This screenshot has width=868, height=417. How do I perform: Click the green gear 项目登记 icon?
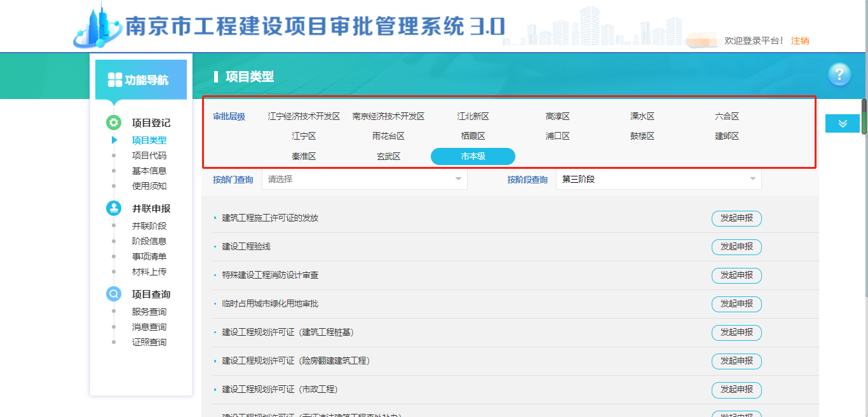coord(114,122)
